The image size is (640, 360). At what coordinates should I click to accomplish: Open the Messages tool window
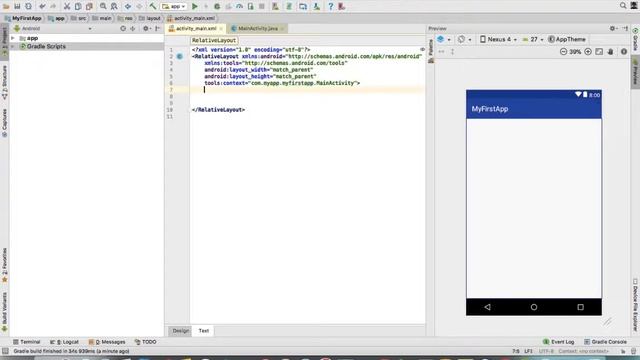click(x=107, y=342)
